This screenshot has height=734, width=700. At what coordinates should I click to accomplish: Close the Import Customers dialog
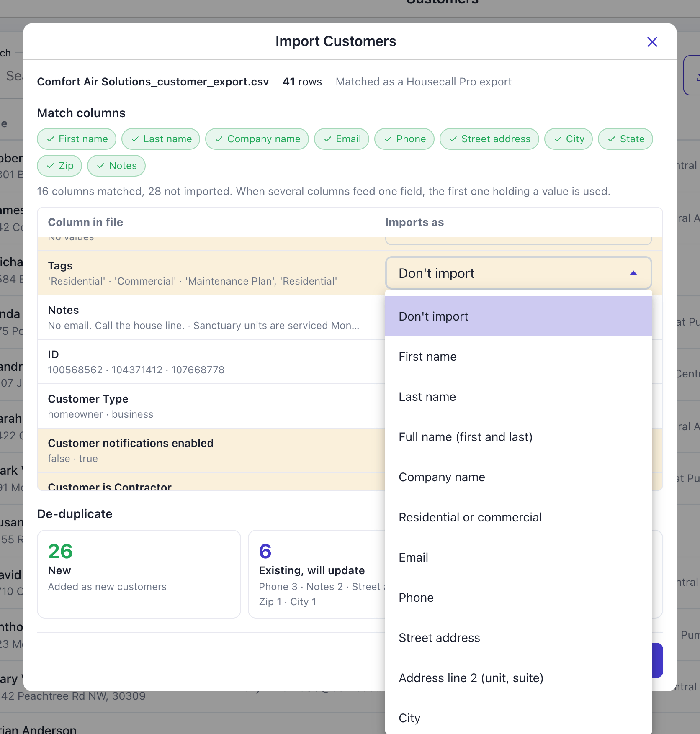[652, 42]
